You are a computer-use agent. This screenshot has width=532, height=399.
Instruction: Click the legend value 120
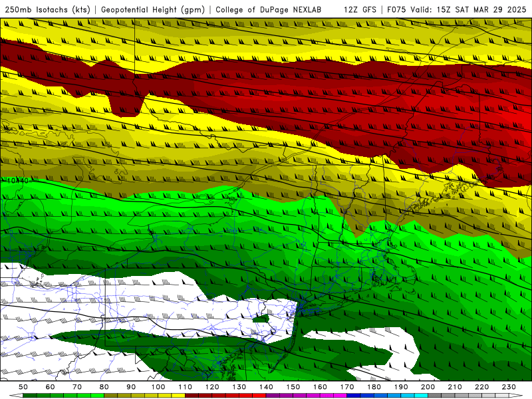coord(212,387)
